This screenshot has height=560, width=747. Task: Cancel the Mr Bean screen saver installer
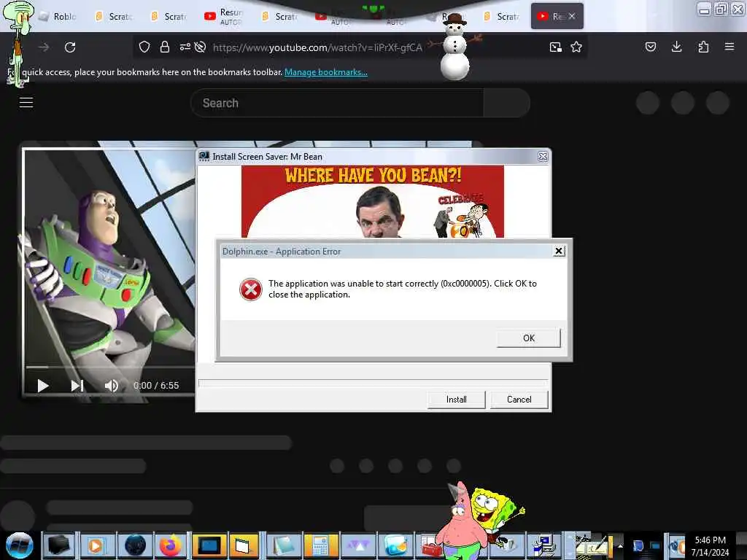519,400
